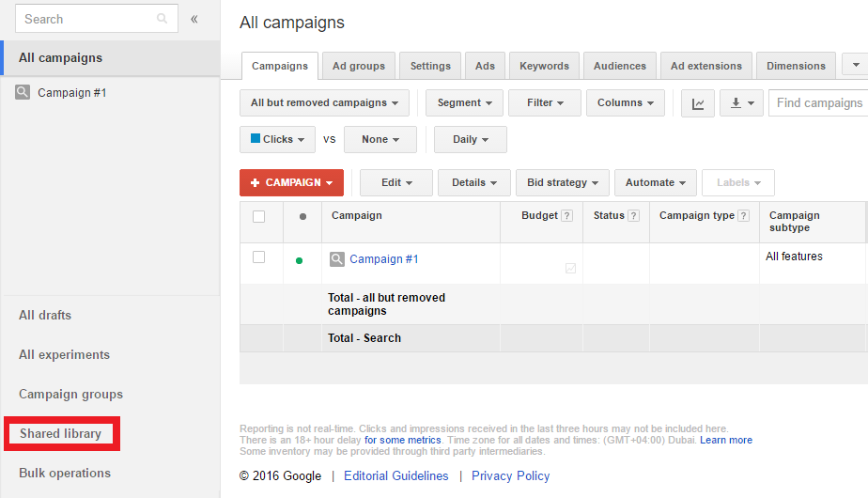Open Shared library in the sidebar
Screen dimensions: 868x498
click(60, 434)
